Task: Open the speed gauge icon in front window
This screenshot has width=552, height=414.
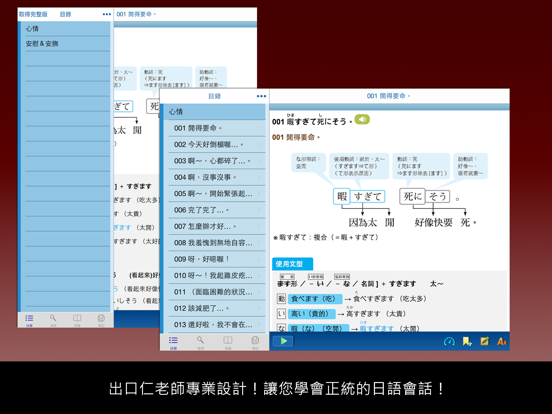Action: click(449, 341)
